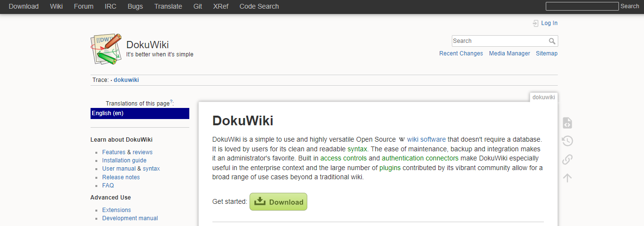Click the DokuWiki site title text
Viewport: 644px width, 226px height.
tap(147, 45)
